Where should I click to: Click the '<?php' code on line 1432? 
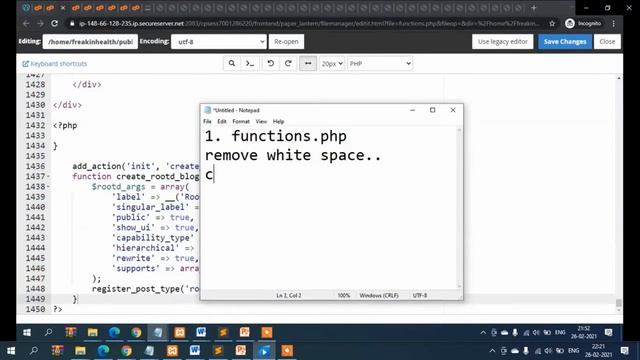pos(65,125)
